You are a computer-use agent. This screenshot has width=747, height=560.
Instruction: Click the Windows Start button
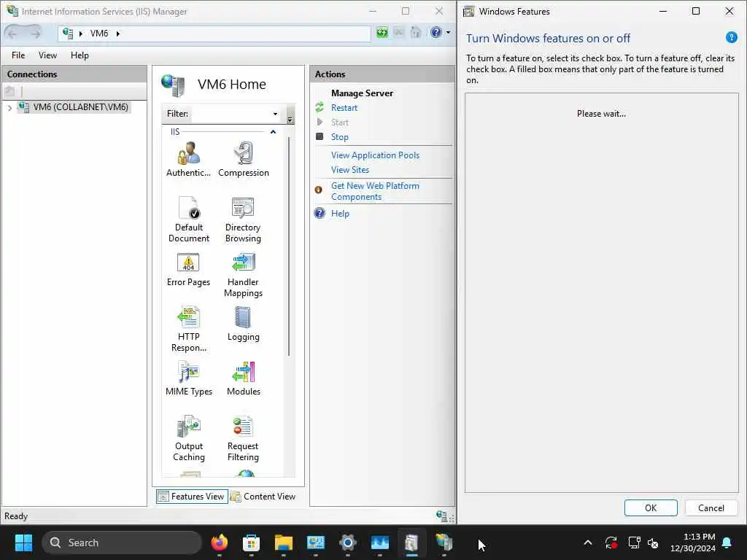click(x=23, y=542)
